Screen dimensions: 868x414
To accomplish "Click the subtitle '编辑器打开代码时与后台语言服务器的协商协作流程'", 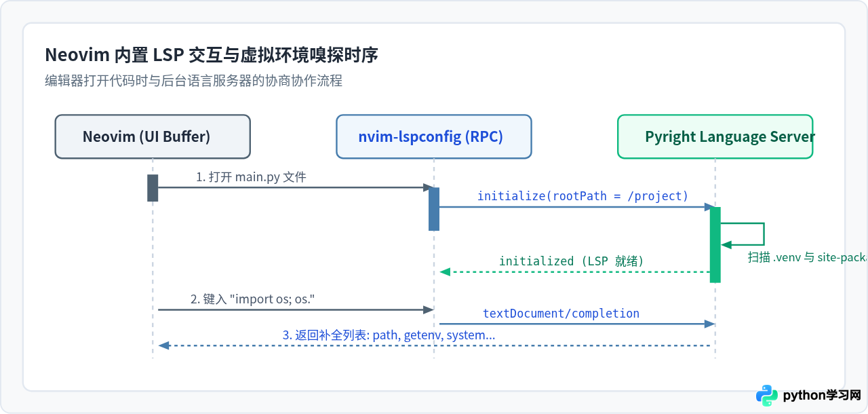I will click(194, 81).
